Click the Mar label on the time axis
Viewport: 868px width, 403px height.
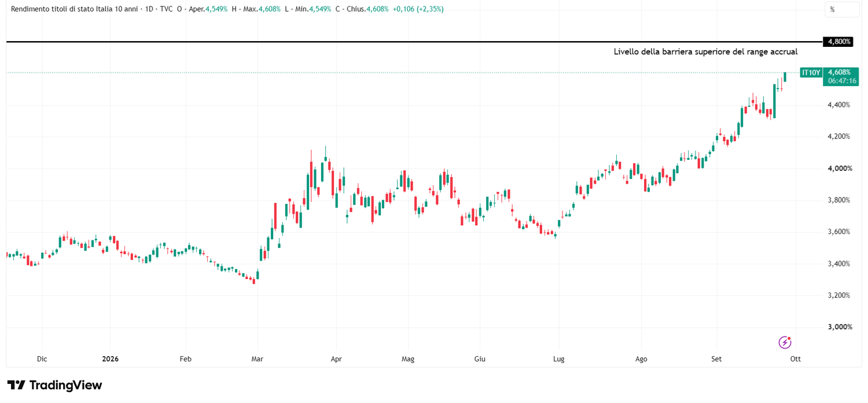[x=258, y=359]
